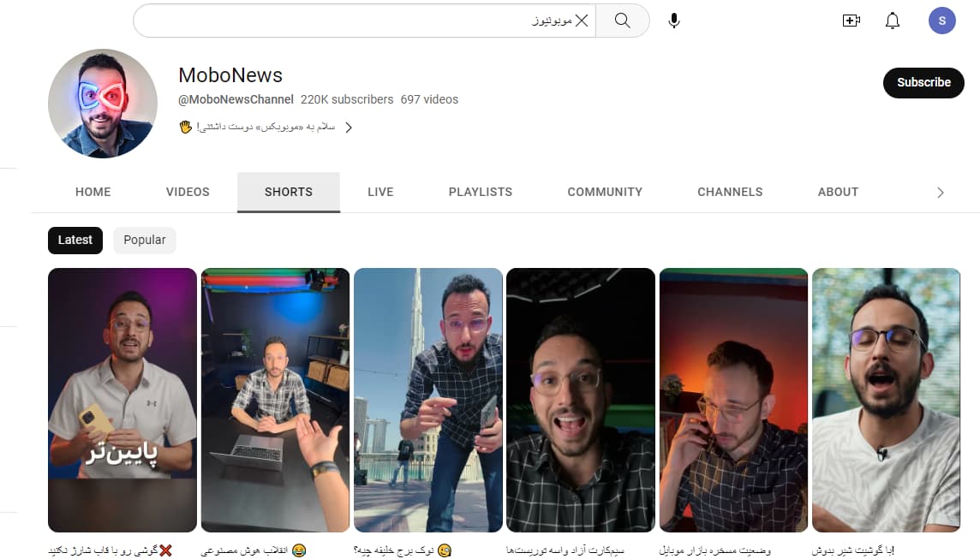The image size is (980, 559).
Task: Click the title under the Burj Khalifa short
Action: [403, 550]
